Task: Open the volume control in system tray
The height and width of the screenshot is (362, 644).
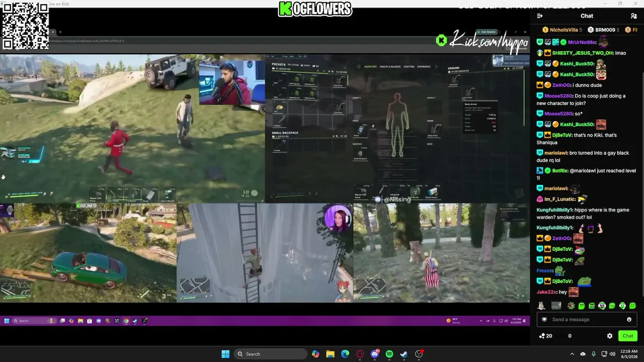Action: point(613,354)
